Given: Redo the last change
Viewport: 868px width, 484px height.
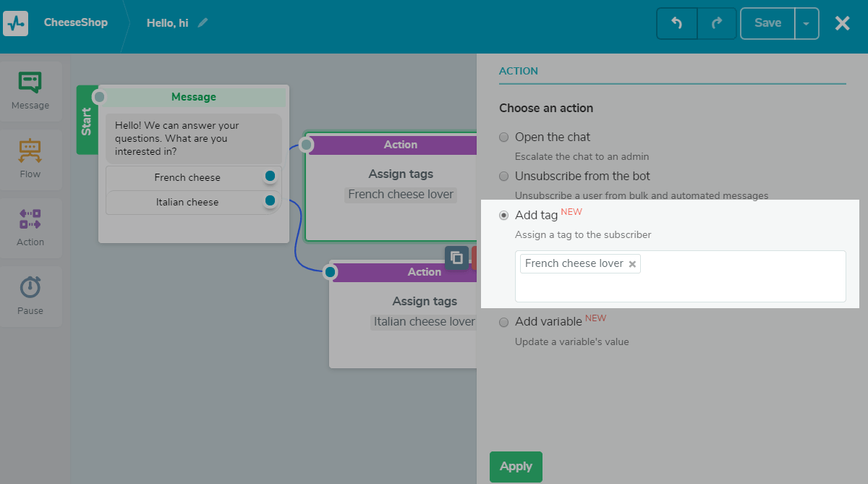Looking at the screenshot, I should click(x=717, y=23).
